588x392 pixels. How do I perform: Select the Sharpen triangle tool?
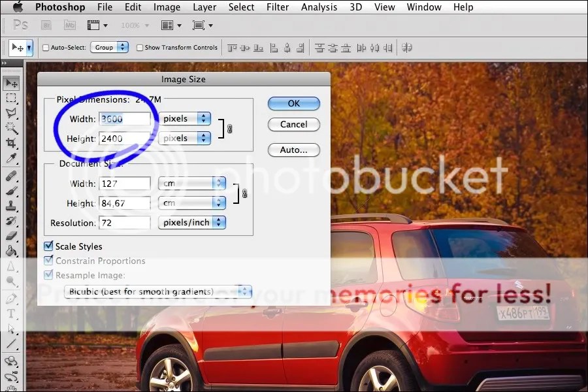pyautogui.click(x=11, y=267)
